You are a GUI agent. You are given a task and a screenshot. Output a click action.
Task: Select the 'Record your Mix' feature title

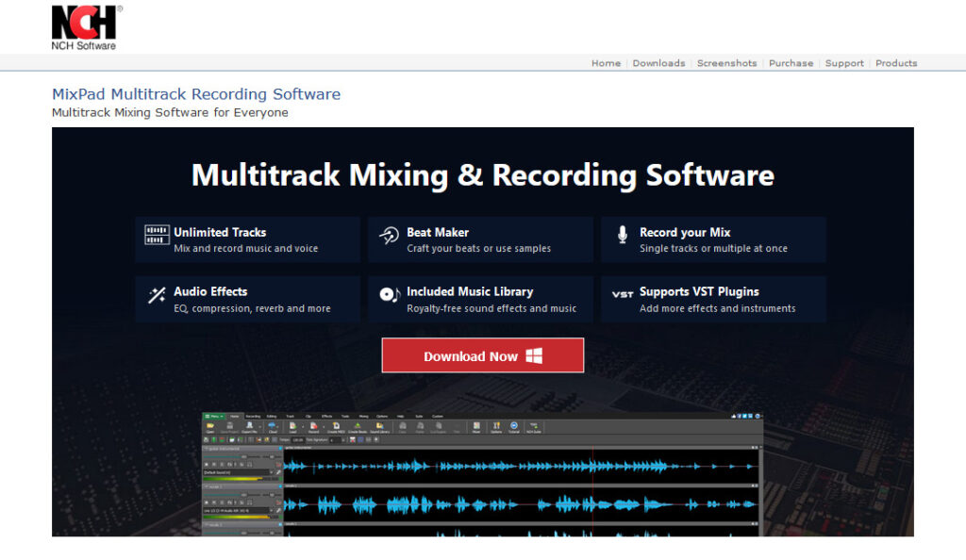click(x=685, y=232)
